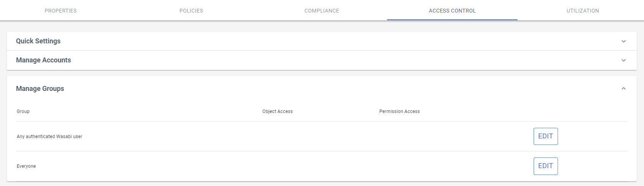Viewport: 644px width, 186px height.
Task: Click the Manage Accounts section title
Action: point(43,60)
